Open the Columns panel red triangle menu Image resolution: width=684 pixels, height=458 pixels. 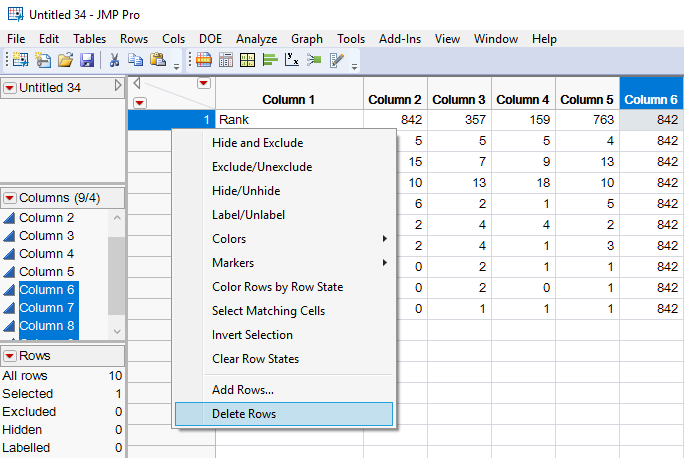[10, 198]
